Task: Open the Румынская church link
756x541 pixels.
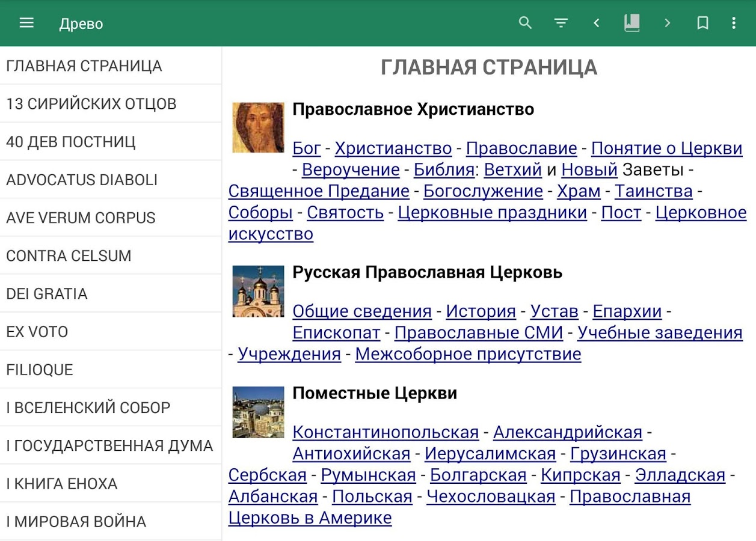Action: [x=369, y=475]
